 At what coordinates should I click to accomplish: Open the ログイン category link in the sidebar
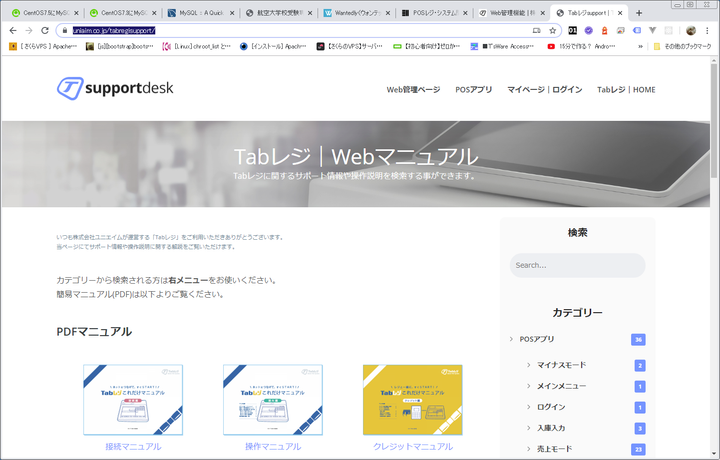coord(551,407)
